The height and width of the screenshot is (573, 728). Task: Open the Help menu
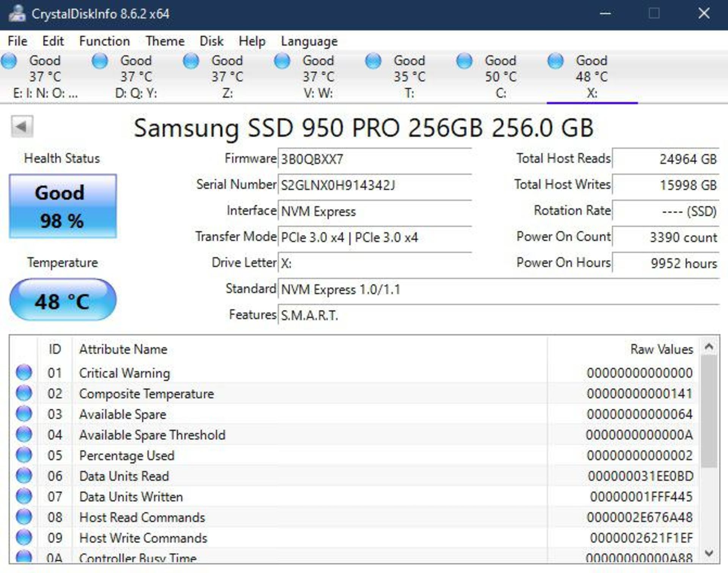pyautogui.click(x=252, y=41)
